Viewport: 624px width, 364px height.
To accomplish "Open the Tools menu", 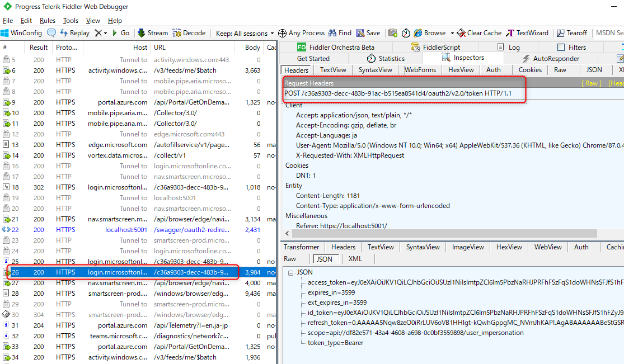I will point(71,21).
